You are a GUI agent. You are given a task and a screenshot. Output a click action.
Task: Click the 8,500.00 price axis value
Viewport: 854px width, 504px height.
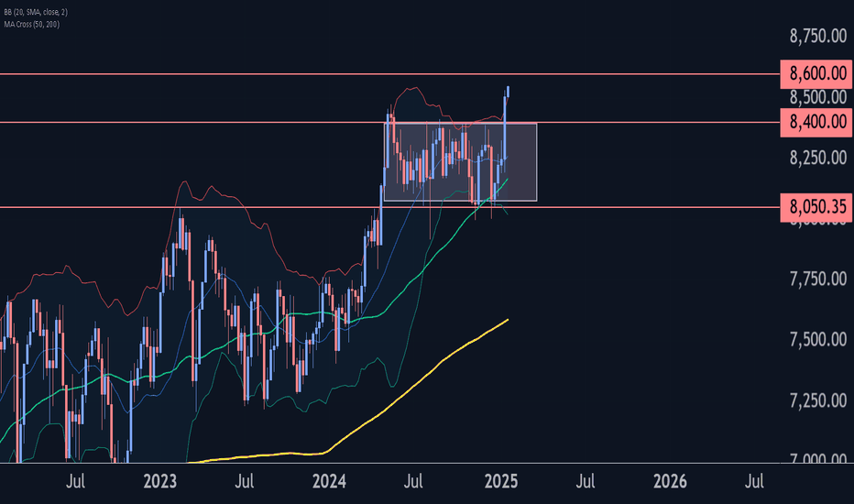818,97
